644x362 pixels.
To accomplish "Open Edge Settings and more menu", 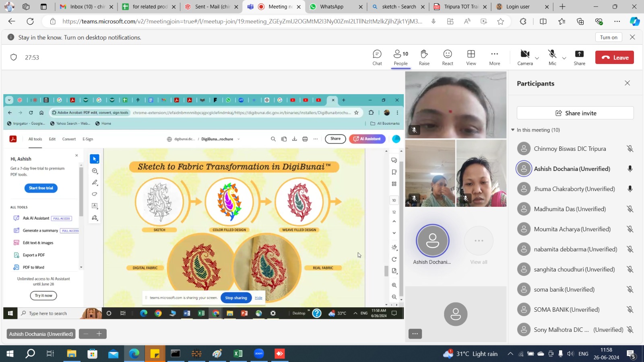I will [617, 21].
